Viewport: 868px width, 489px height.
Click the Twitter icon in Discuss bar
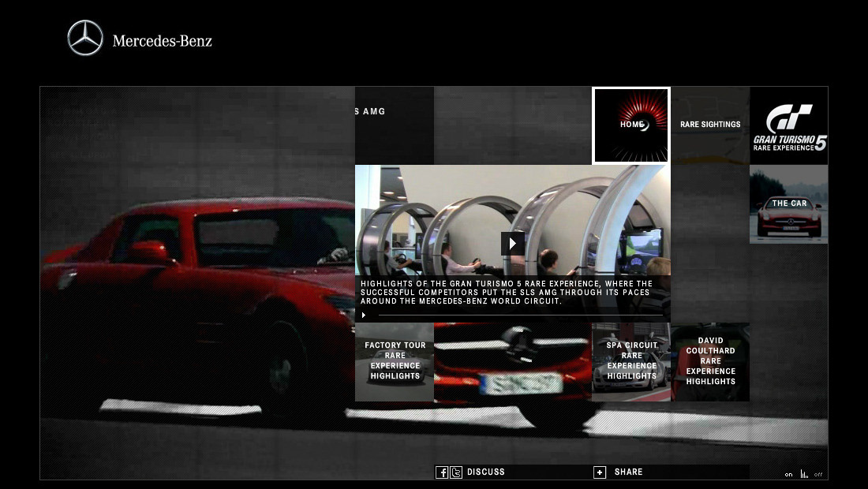456,472
